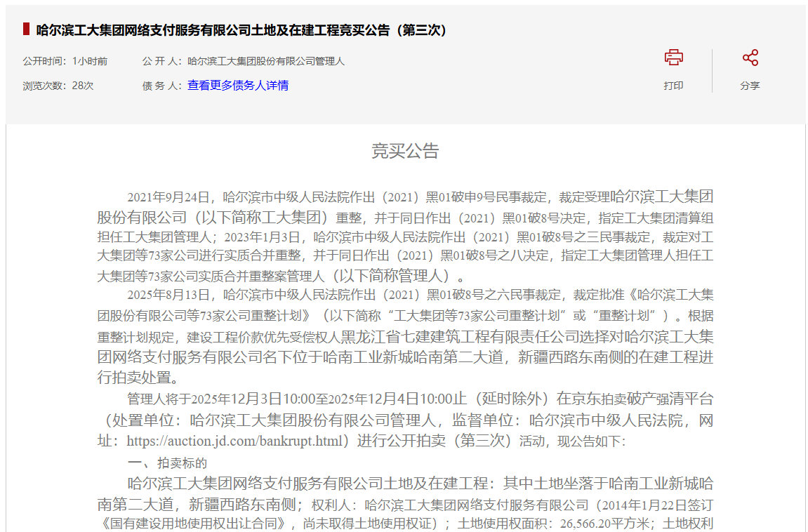This screenshot has height=532, width=808.
Task: Click the 分享 label under share icon
Action: coord(750,86)
